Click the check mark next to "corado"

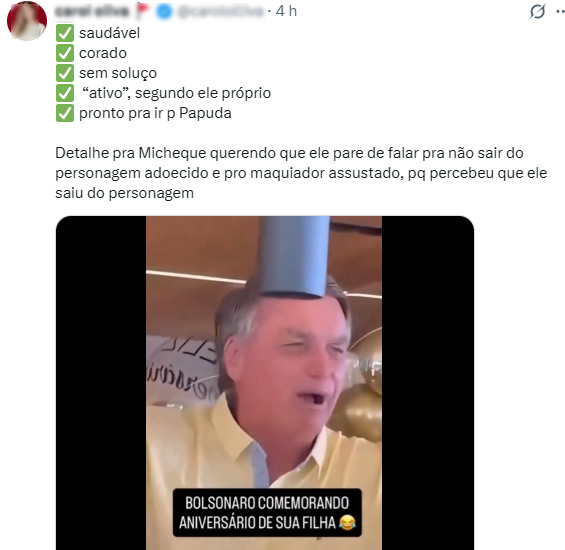[65, 53]
